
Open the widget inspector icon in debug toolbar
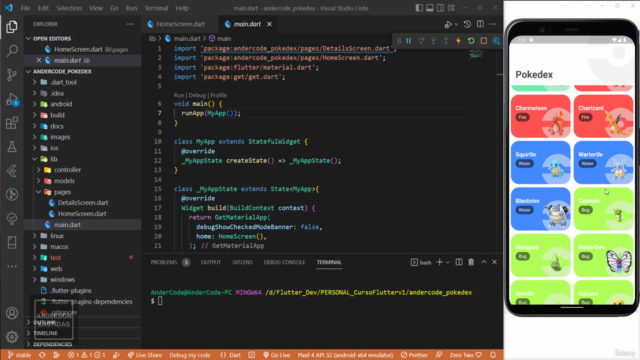[496, 41]
